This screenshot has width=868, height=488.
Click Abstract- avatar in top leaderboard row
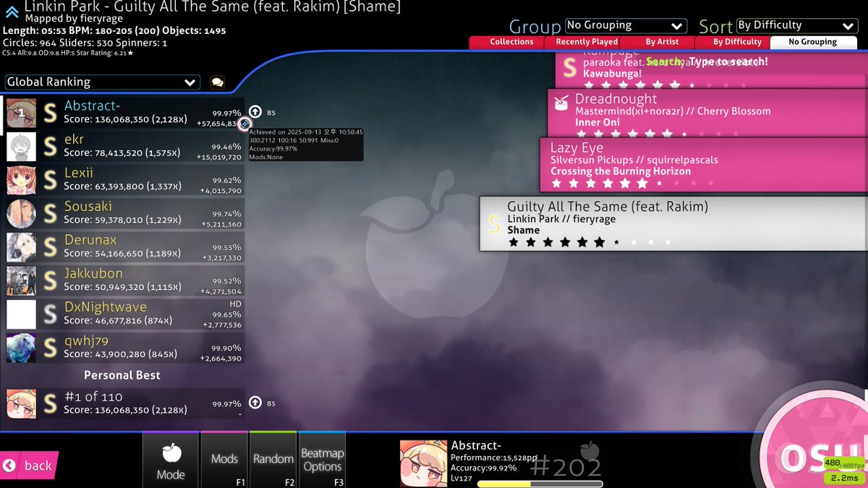pos(21,114)
